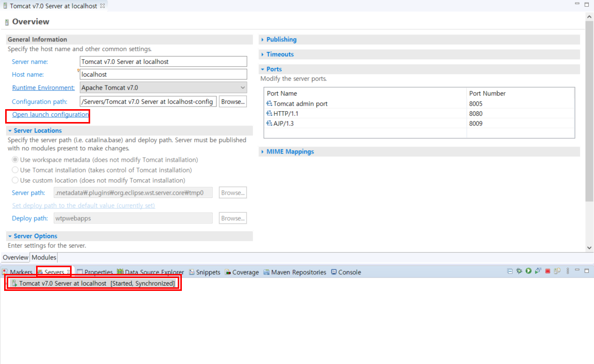Click the Coverage view icon

pyautogui.click(x=228, y=272)
